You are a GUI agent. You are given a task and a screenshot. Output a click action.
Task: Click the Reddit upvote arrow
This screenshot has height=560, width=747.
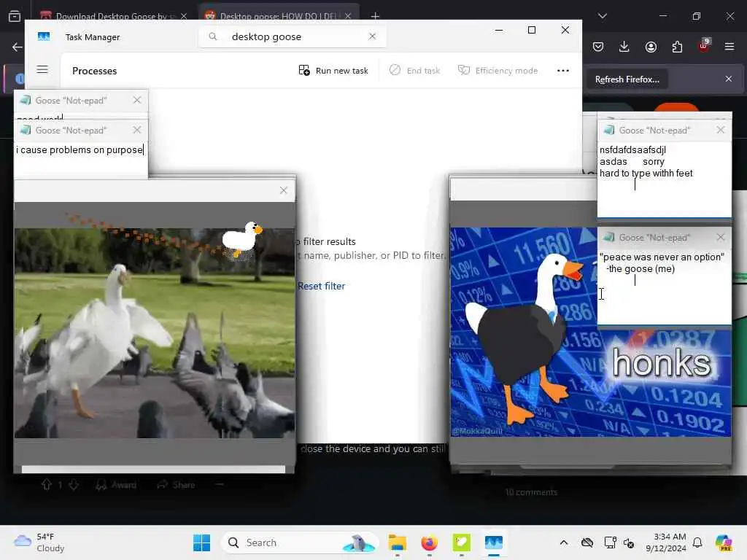pos(46,485)
